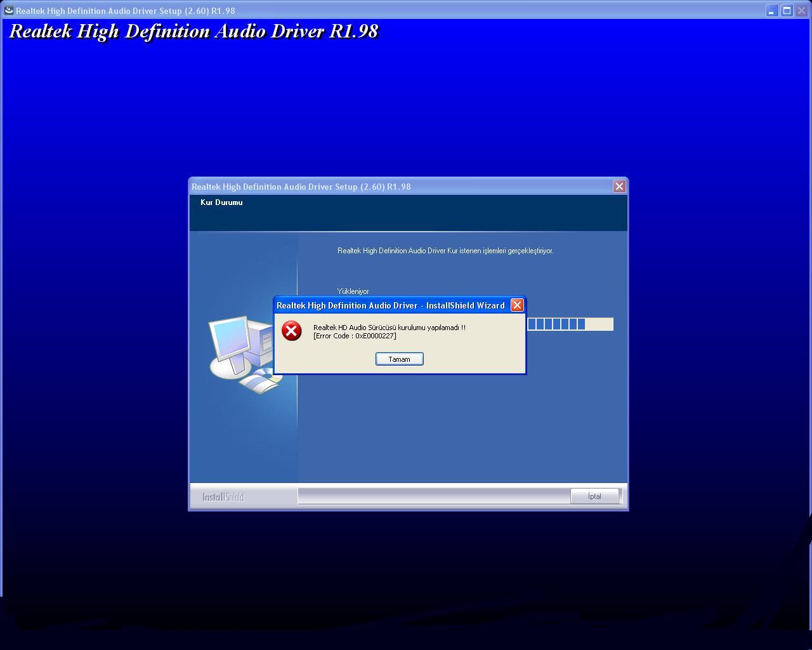Screen dimensions: 812x650
Task: Click the InstallShield logo text
Action: (x=223, y=497)
